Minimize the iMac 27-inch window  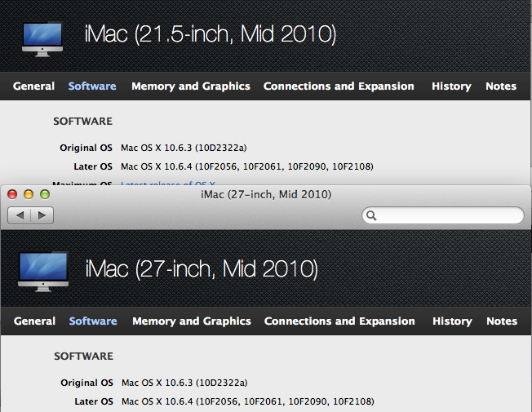point(29,194)
